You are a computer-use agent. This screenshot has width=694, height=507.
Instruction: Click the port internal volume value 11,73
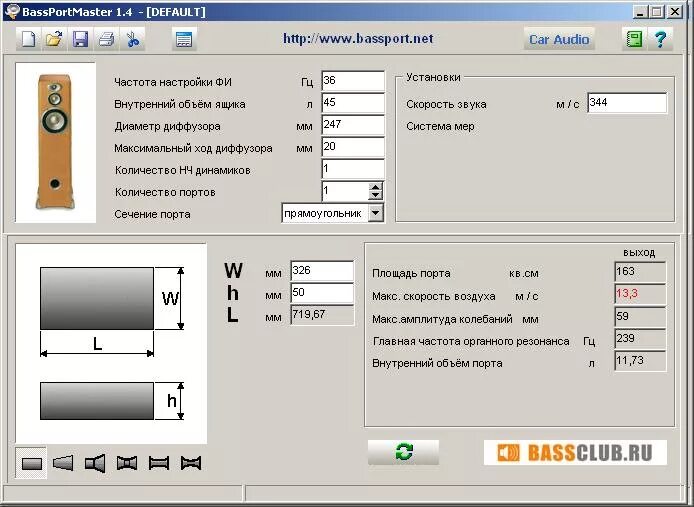640,361
